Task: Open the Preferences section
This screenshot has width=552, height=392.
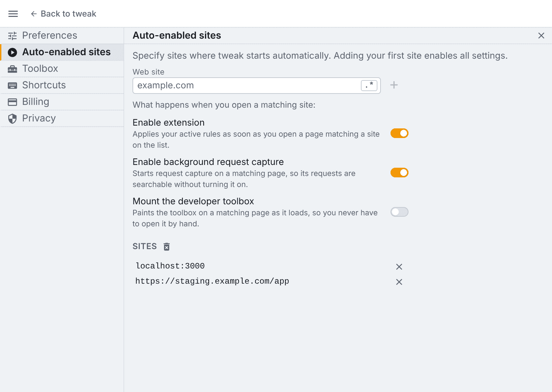Action: point(62,36)
